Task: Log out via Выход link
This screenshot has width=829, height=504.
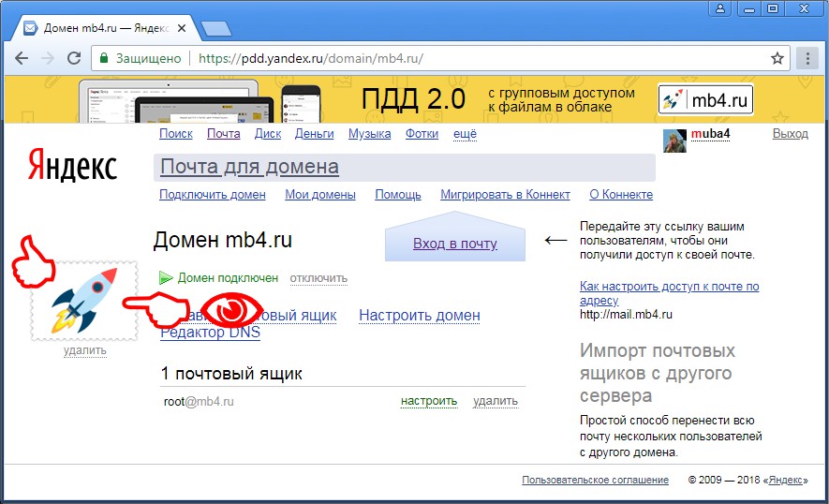Action: [790, 134]
